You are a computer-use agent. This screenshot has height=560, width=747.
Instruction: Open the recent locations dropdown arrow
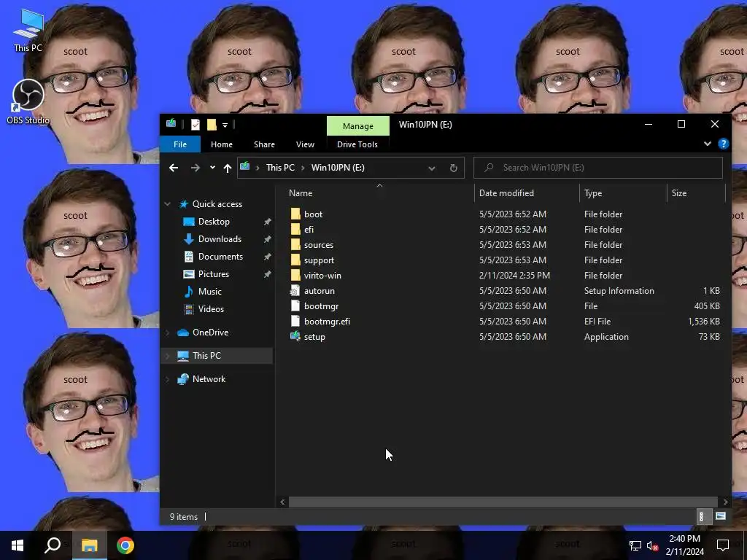point(212,168)
